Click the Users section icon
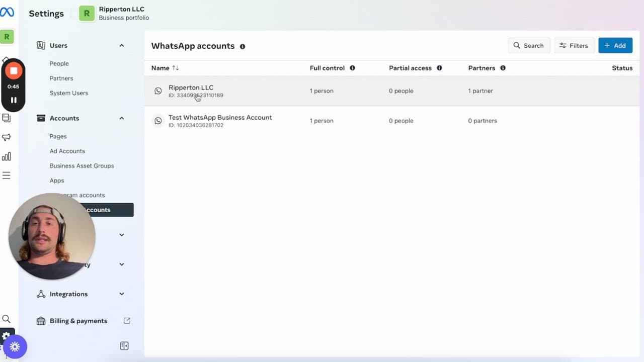Viewport: 644px width, 362px height. click(x=41, y=45)
